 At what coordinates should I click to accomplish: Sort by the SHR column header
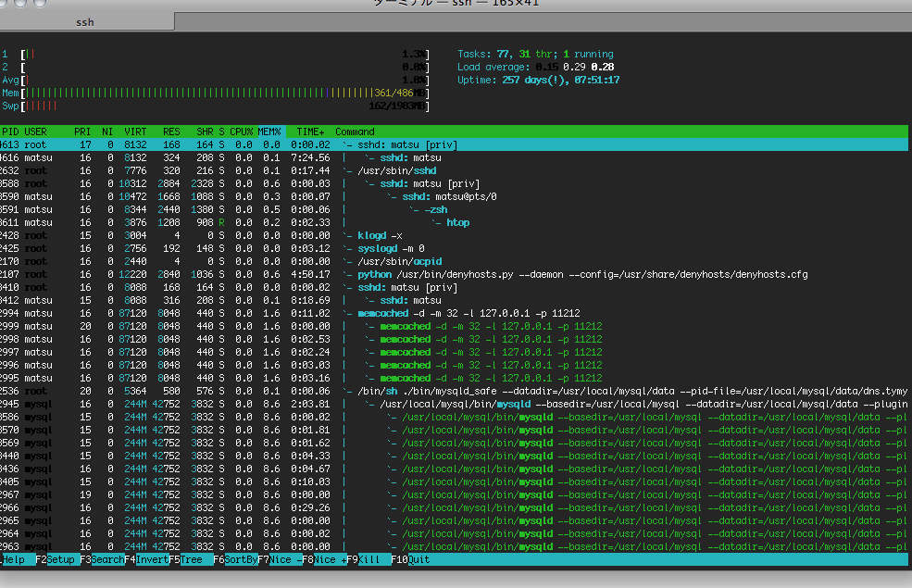[x=205, y=131]
